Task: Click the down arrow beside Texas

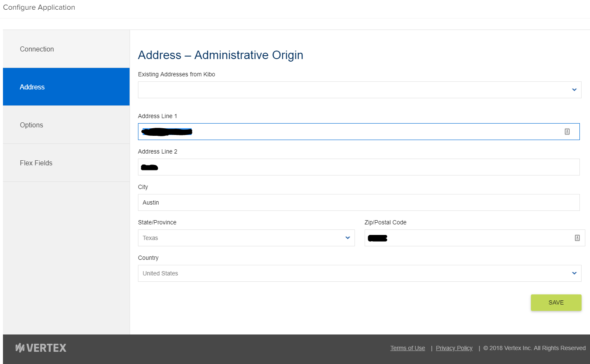Action: 348,238
